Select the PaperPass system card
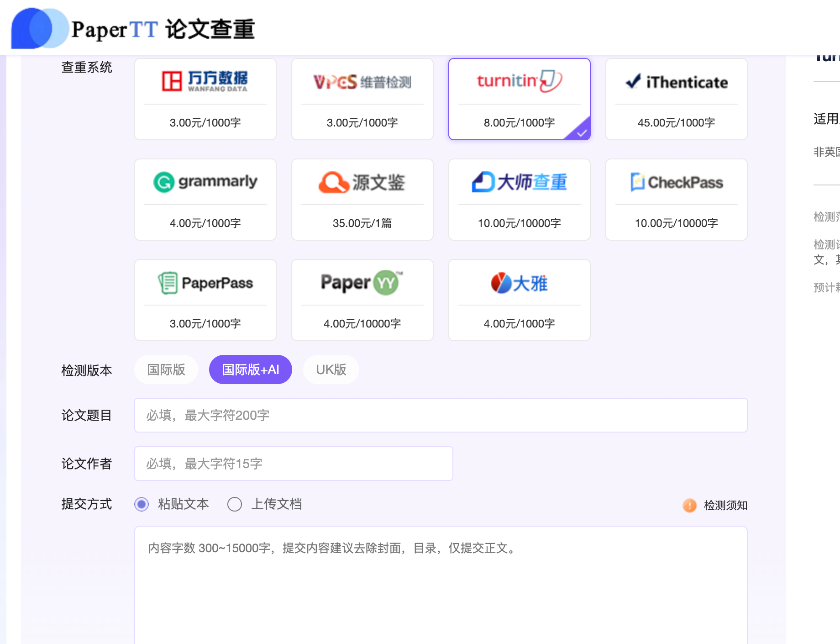 click(205, 300)
